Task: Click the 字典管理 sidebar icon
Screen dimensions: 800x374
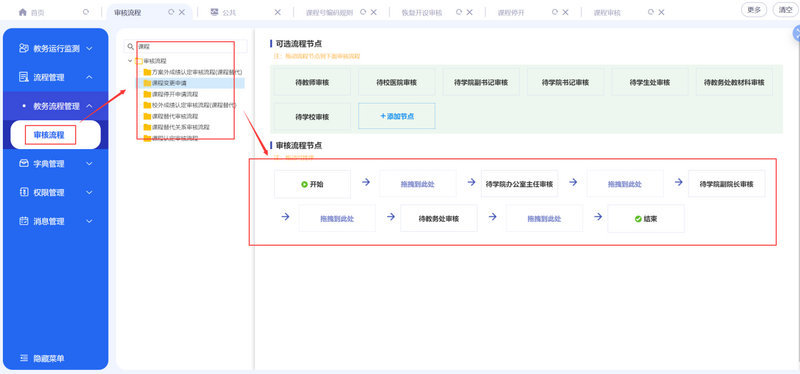Action: (x=23, y=164)
